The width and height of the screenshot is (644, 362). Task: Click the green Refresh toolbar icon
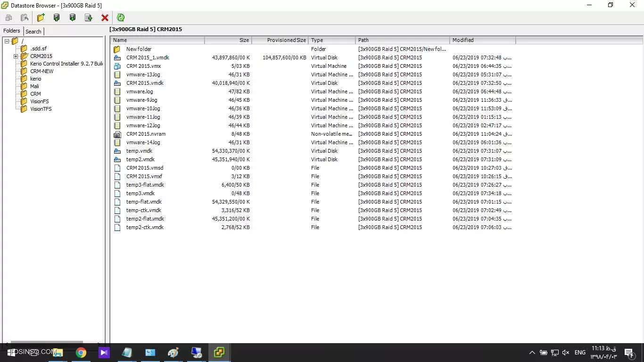121,17
